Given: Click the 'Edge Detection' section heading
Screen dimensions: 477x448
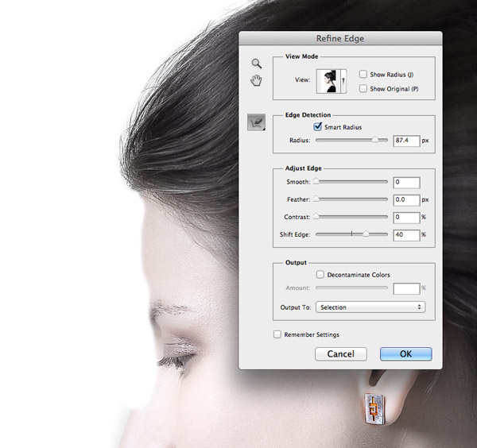Looking at the screenshot, I should pyautogui.click(x=308, y=115).
